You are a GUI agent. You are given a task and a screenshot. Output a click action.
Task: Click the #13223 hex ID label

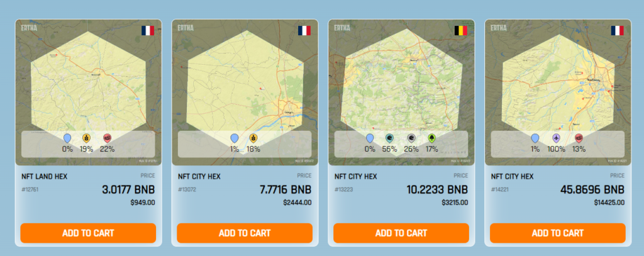click(x=343, y=189)
